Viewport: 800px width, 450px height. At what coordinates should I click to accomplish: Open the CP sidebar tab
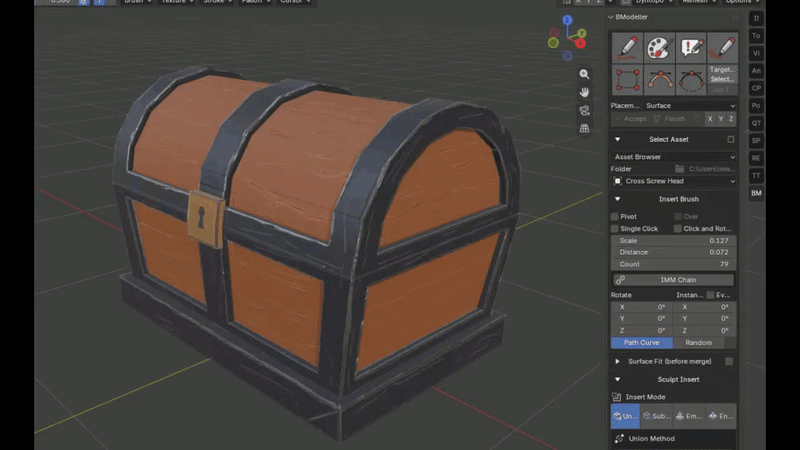pyautogui.click(x=756, y=88)
